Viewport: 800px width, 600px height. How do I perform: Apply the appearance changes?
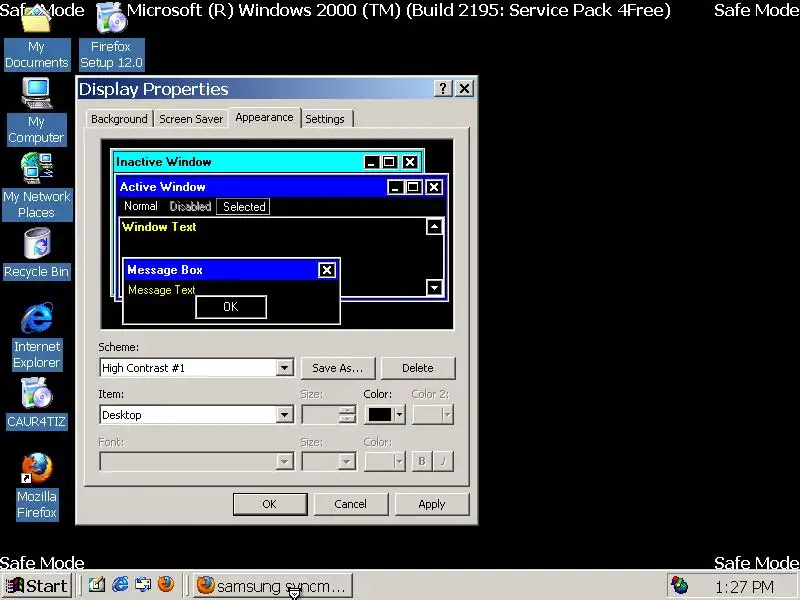pyautogui.click(x=432, y=504)
